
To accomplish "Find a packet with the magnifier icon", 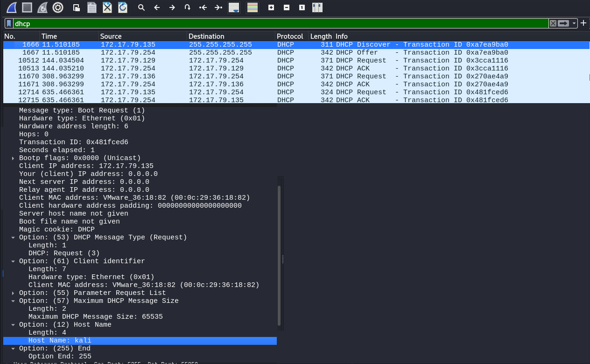I will (x=141, y=7).
